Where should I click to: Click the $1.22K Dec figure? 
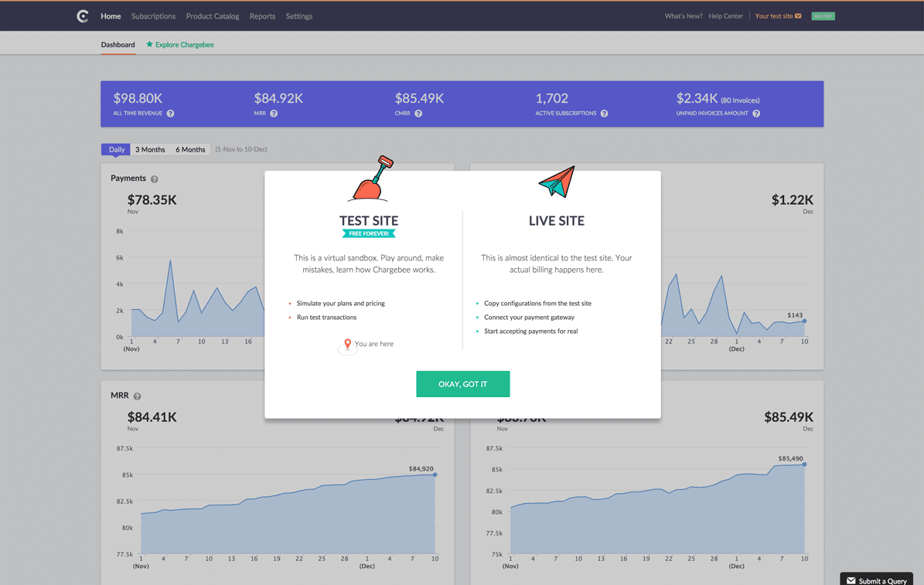tap(793, 199)
